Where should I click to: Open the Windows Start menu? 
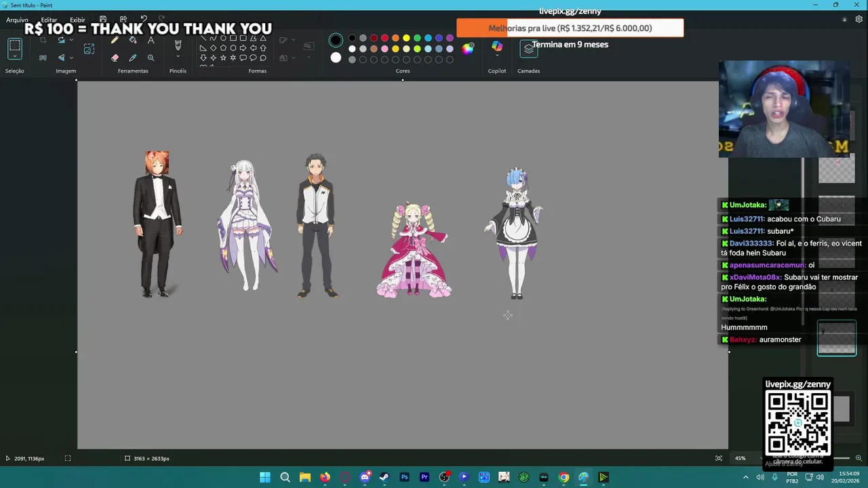pos(265,477)
